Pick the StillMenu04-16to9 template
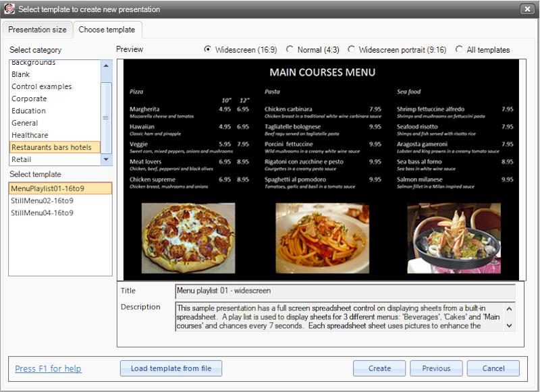The image size is (540, 392). coord(42,213)
